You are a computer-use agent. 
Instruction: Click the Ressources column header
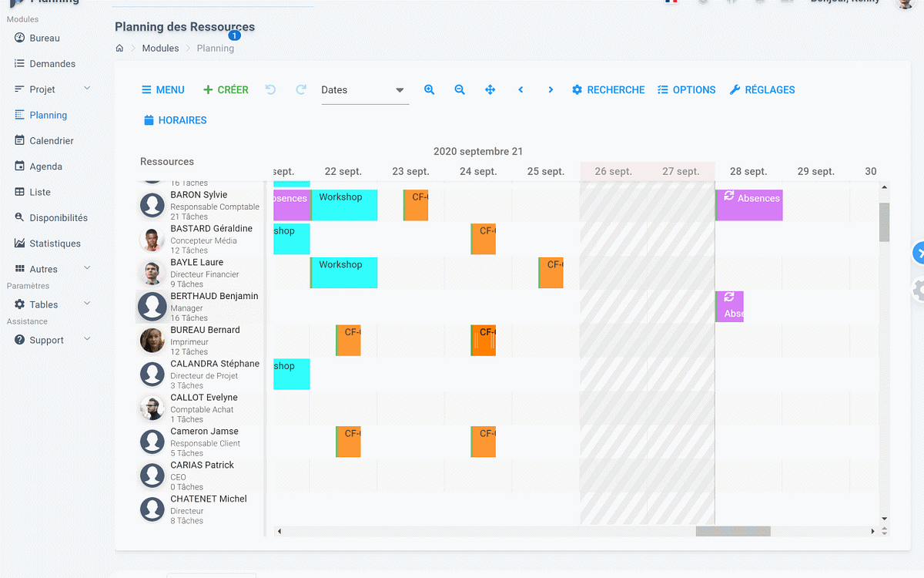[x=167, y=162]
